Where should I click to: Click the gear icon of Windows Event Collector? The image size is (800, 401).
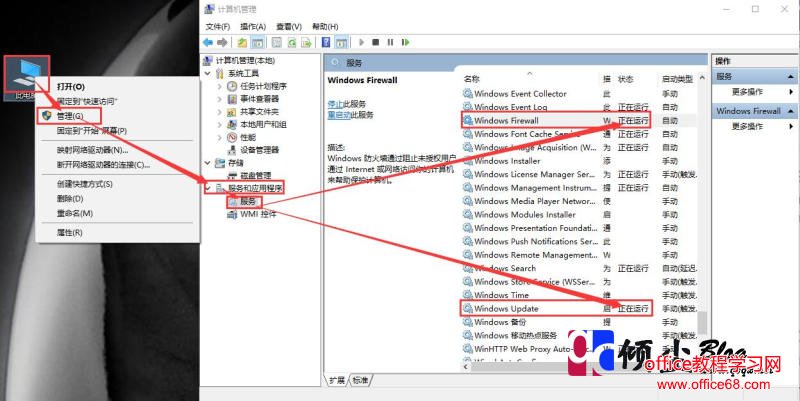point(467,94)
